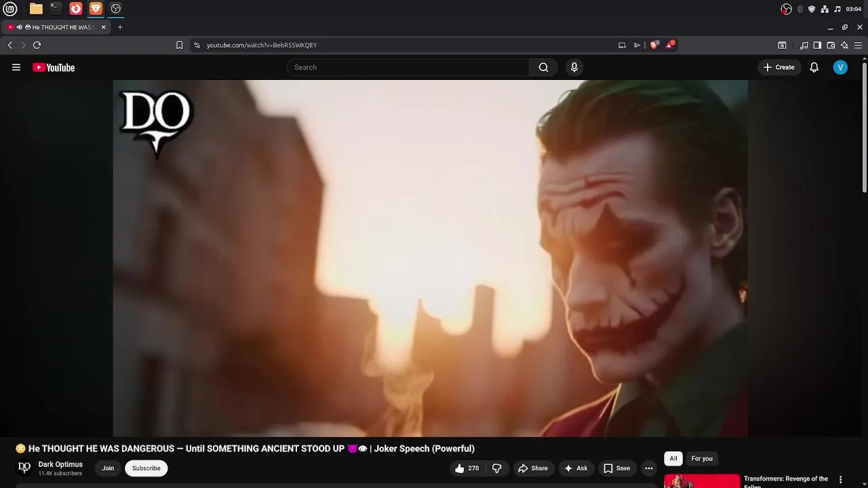Click the install-app icon in address bar
Screen dimensions: 868x488
[622, 45]
